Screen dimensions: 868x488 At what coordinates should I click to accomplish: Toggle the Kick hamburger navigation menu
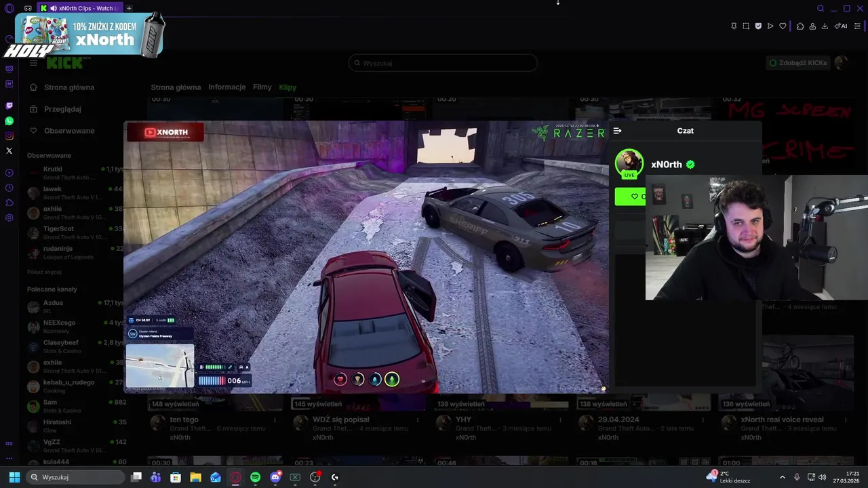33,63
